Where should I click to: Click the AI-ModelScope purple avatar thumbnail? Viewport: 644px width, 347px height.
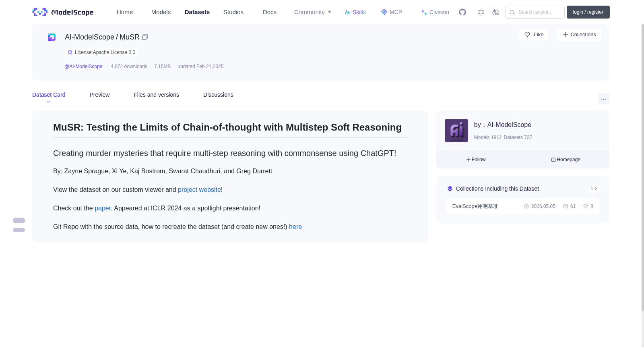pos(456,131)
